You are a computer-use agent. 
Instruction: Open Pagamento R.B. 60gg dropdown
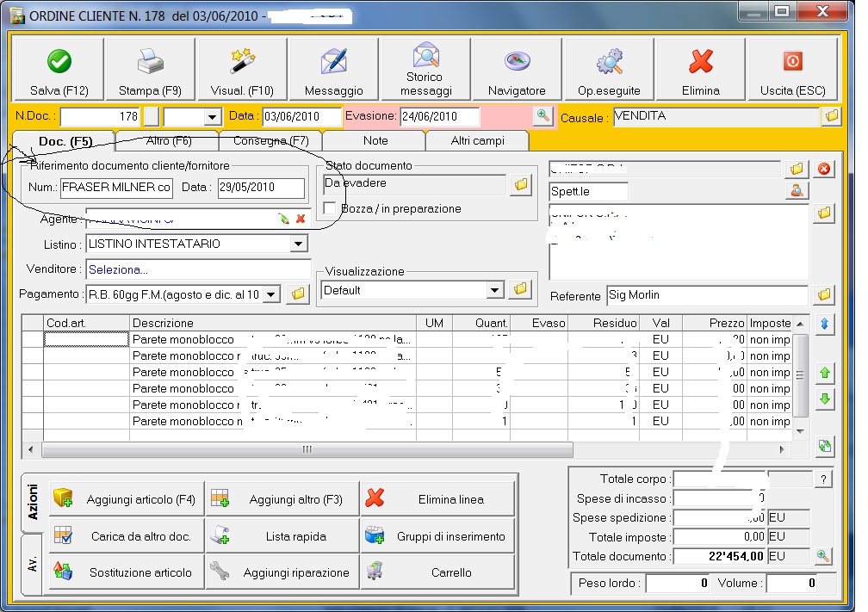[x=270, y=294]
